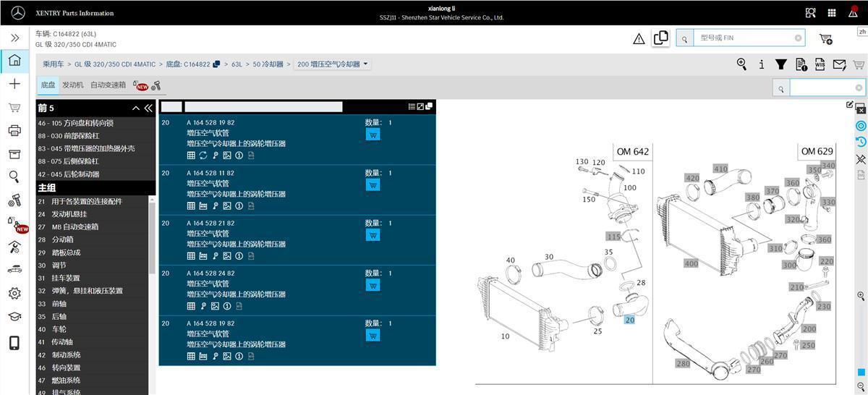This screenshot has width=868, height=395.
Task: Open the WIS document icon
Action: coord(820,64)
